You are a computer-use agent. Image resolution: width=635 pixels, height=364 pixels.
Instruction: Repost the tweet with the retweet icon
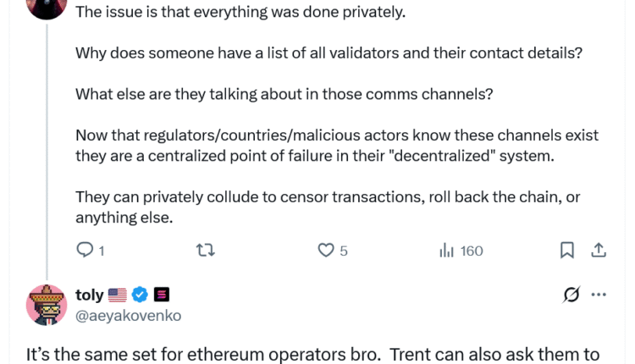click(x=206, y=250)
